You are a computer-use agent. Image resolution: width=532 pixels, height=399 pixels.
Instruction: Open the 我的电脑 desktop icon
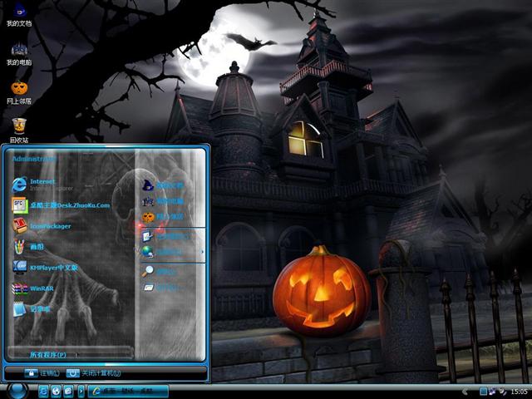19,52
